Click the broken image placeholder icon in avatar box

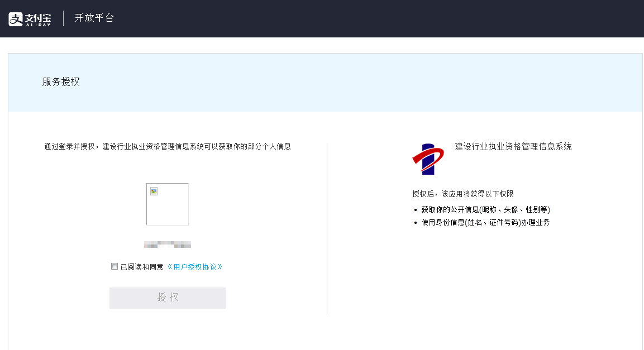pos(153,190)
